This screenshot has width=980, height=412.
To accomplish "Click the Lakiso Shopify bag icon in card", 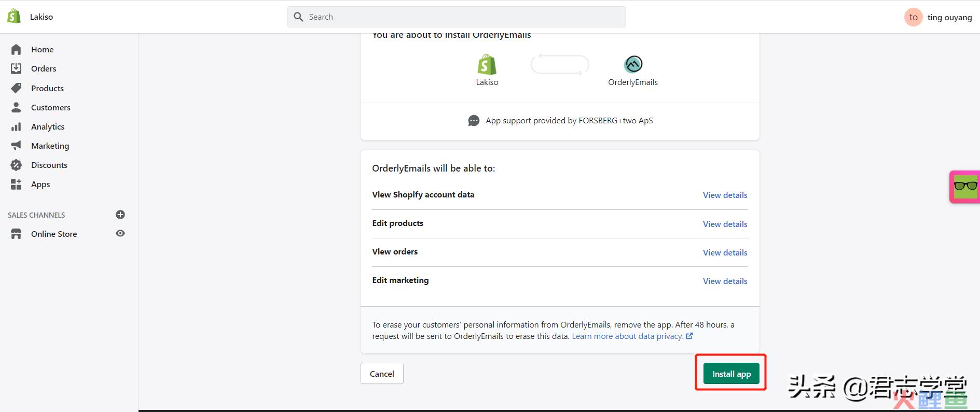I will pos(487,65).
